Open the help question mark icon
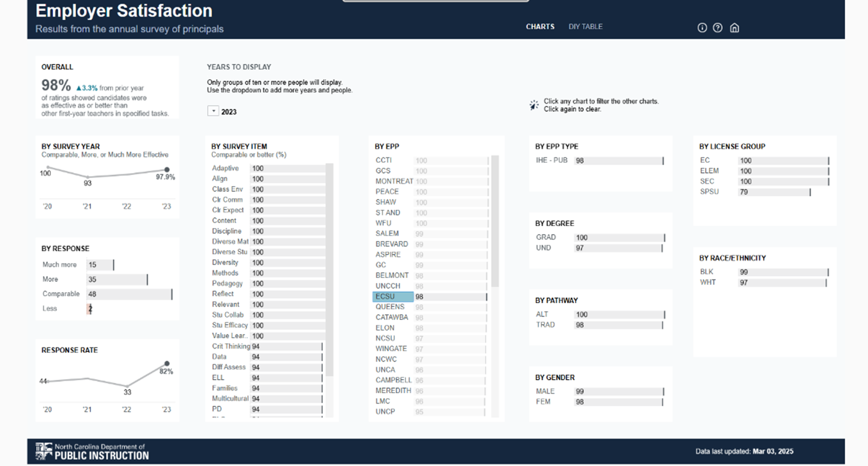Viewport: 868px width, 466px height. [717, 28]
